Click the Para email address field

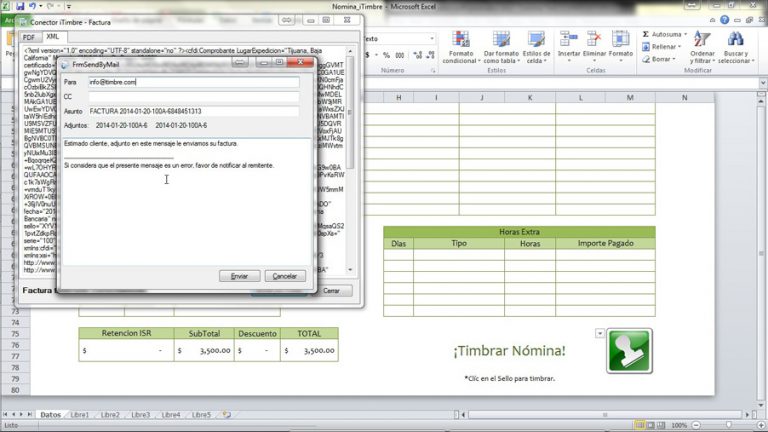[x=190, y=82]
